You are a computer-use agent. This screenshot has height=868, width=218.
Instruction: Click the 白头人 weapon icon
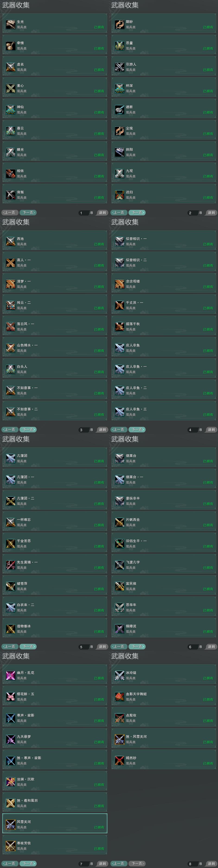(x=10, y=369)
